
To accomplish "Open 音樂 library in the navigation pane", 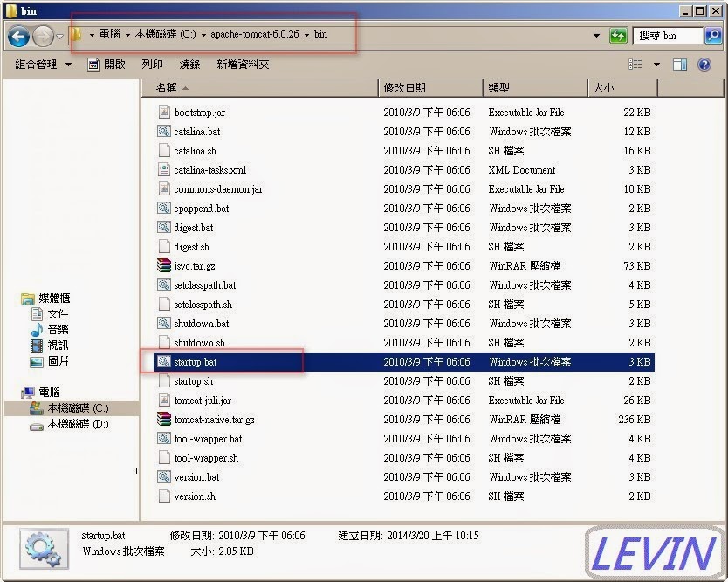I will (x=58, y=330).
